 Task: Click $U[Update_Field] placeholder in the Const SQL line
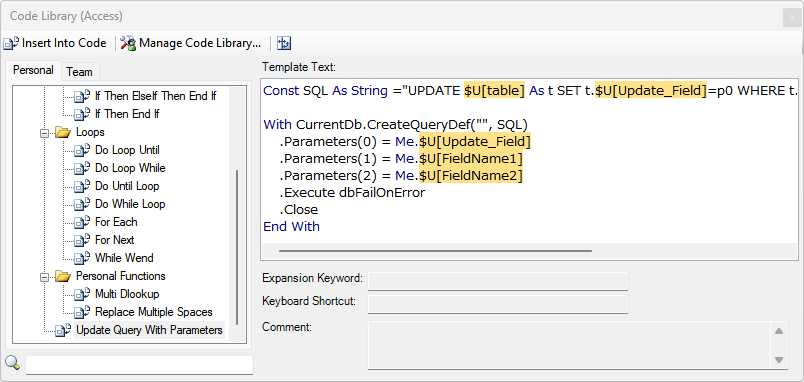[x=651, y=91]
